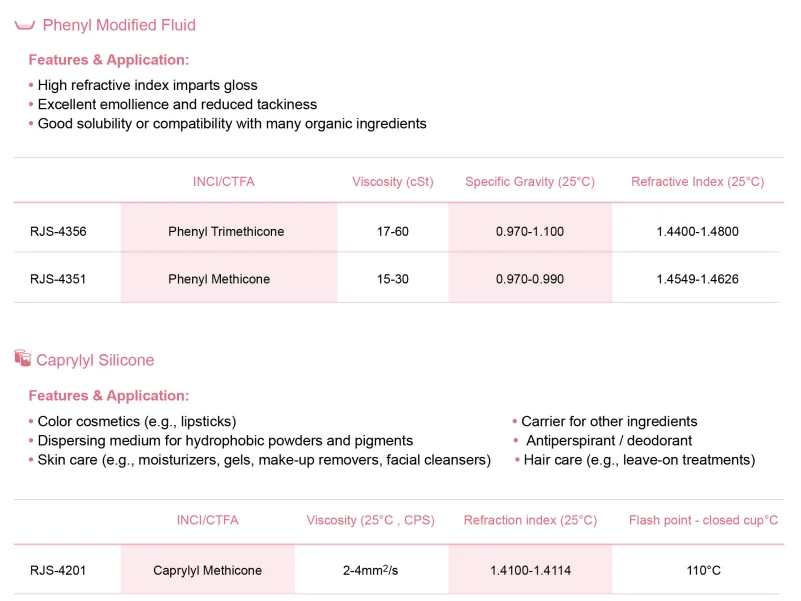
Task: Click the Specific Gravity (25°C) column header
Action: (530, 182)
